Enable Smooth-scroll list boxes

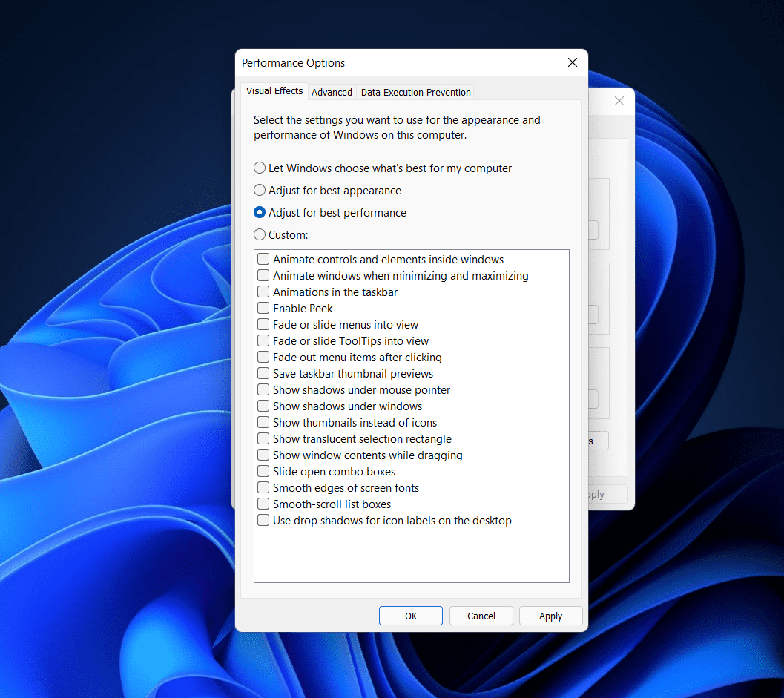[263, 504]
